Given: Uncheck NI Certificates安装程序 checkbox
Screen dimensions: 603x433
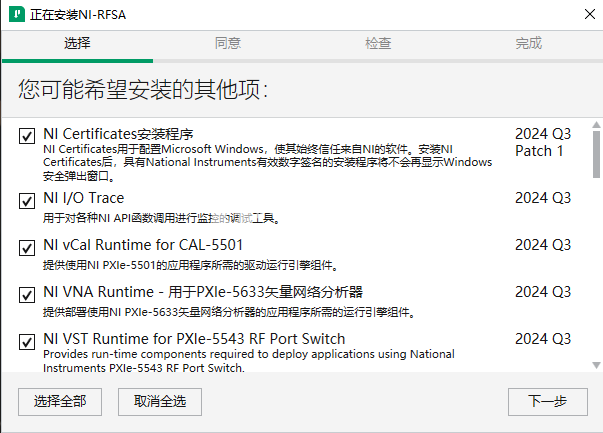Looking at the screenshot, I should pyautogui.click(x=27, y=136).
